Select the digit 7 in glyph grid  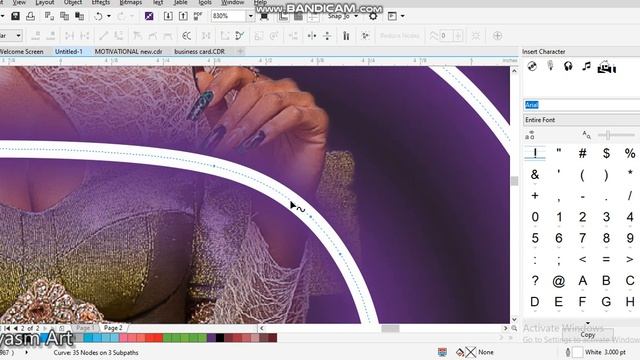coord(582,238)
